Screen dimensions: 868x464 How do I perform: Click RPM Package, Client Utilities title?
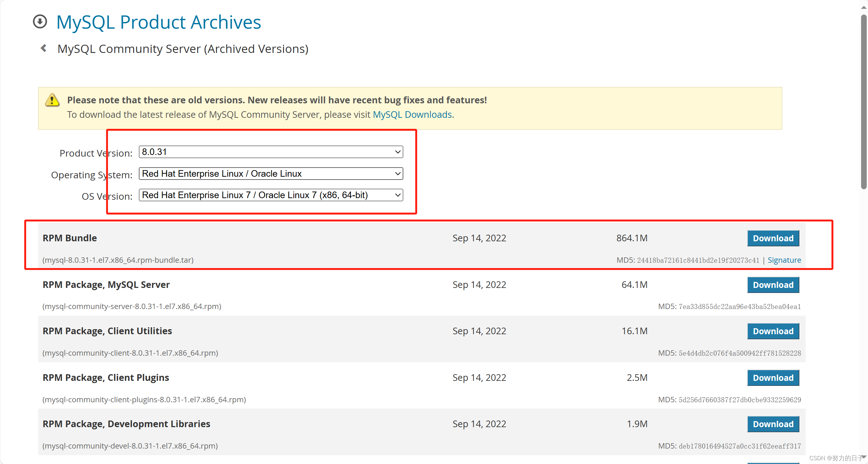coord(107,331)
